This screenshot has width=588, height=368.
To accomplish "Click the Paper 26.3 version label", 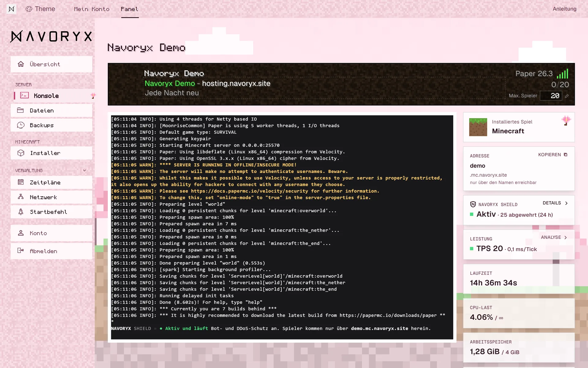I will pos(534,74).
